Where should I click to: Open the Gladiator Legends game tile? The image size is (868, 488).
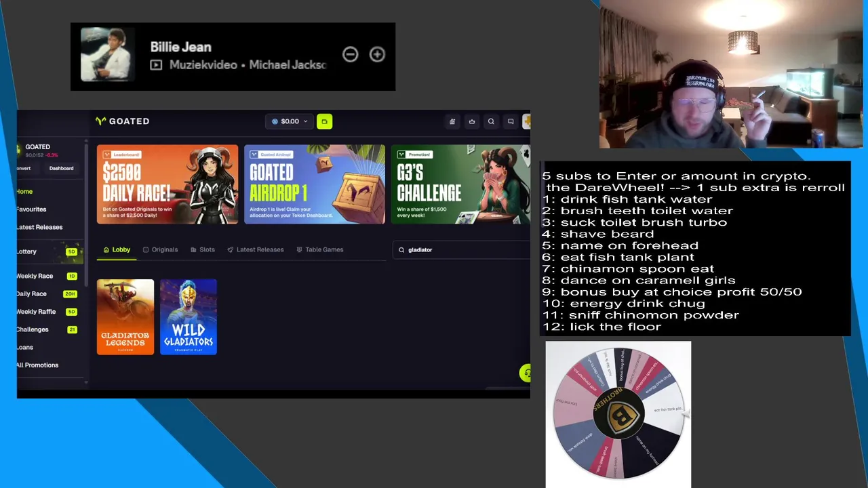pyautogui.click(x=125, y=317)
